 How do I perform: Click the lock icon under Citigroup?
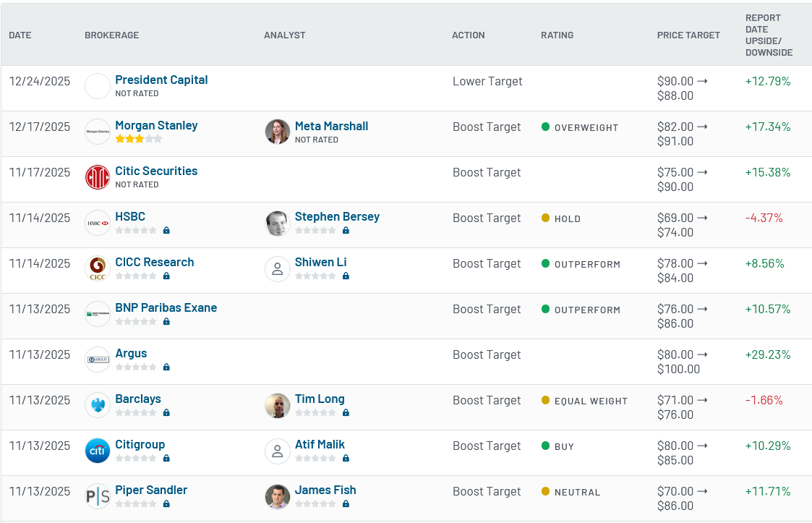click(166, 458)
